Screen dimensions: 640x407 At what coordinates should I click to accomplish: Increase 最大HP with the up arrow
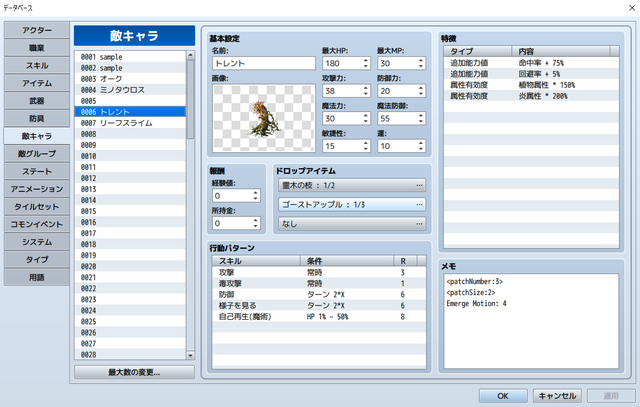point(366,60)
